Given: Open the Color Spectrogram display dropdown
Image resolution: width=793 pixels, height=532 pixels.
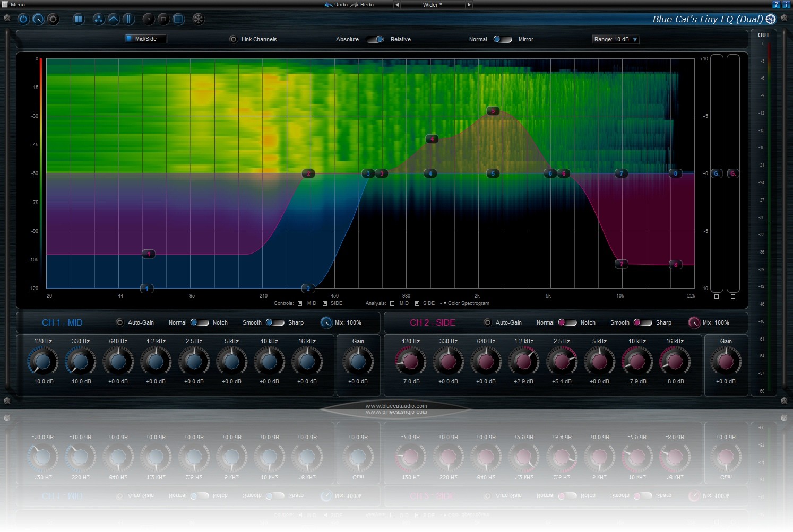Looking at the screenshot, I should pyautogui.click(x=467, y=303).
